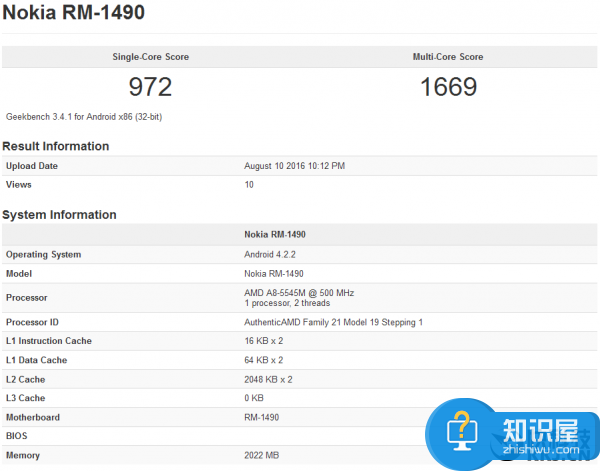Viewport: 600px width, 471px height.
Task: Select the Memory row label
Action: tap(23, 455)
